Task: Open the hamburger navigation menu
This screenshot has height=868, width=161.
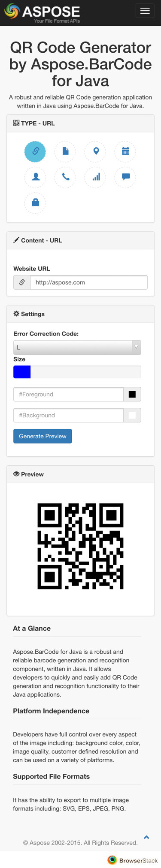Action: 145,11
